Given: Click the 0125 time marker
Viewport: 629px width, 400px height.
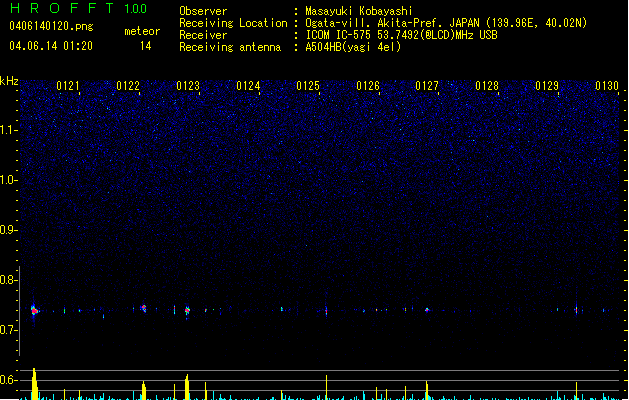Looking at the screenshot, I should click(308, 86).
